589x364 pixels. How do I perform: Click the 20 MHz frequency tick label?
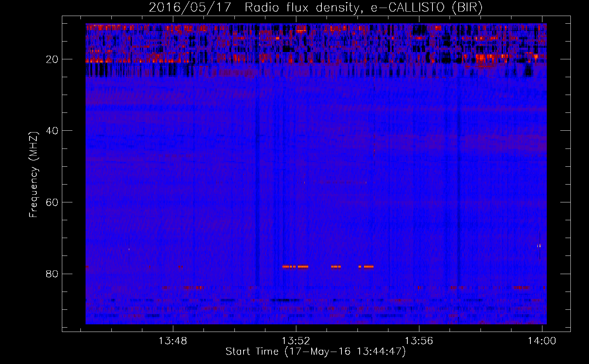[x=52, y=59]
